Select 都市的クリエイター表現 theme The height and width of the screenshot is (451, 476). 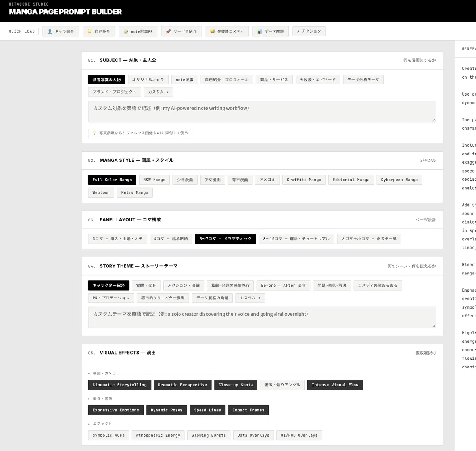coord(163,298)
